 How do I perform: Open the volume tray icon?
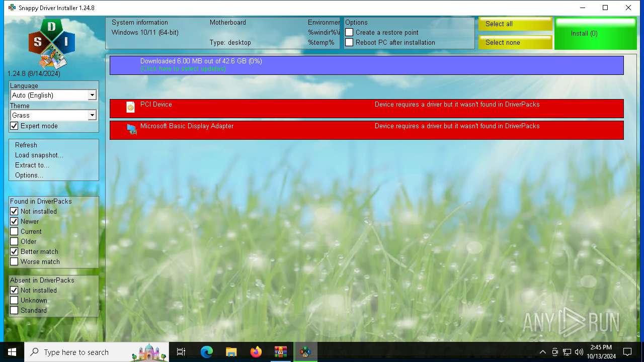(x=579, y=352)
